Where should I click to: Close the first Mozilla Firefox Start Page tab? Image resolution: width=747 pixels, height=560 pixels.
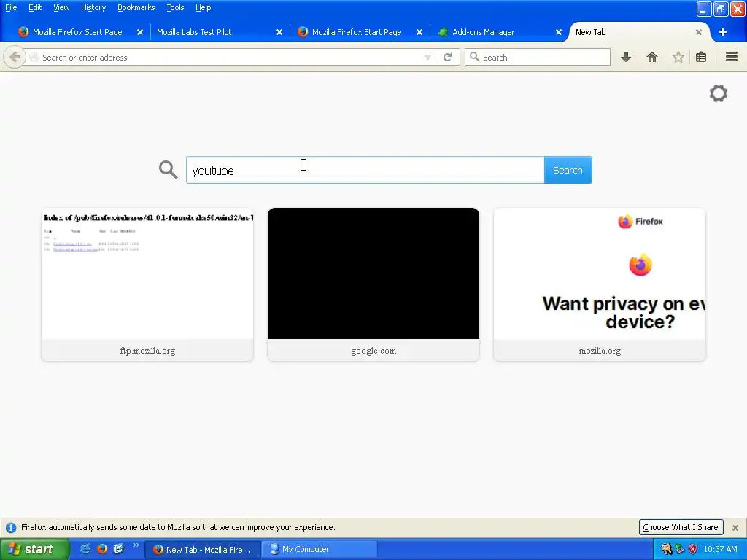click(139, 32)
